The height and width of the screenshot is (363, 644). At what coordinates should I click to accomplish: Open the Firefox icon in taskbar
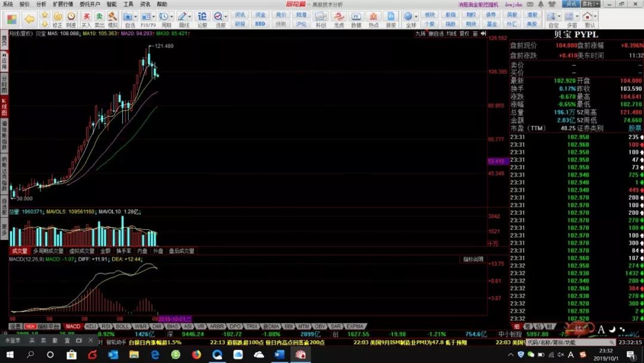pos(196,355)
